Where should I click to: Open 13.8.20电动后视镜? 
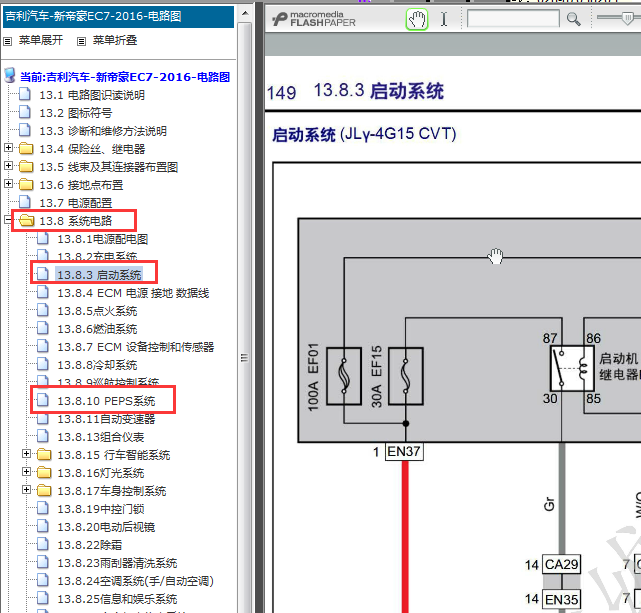click(106, 527)
